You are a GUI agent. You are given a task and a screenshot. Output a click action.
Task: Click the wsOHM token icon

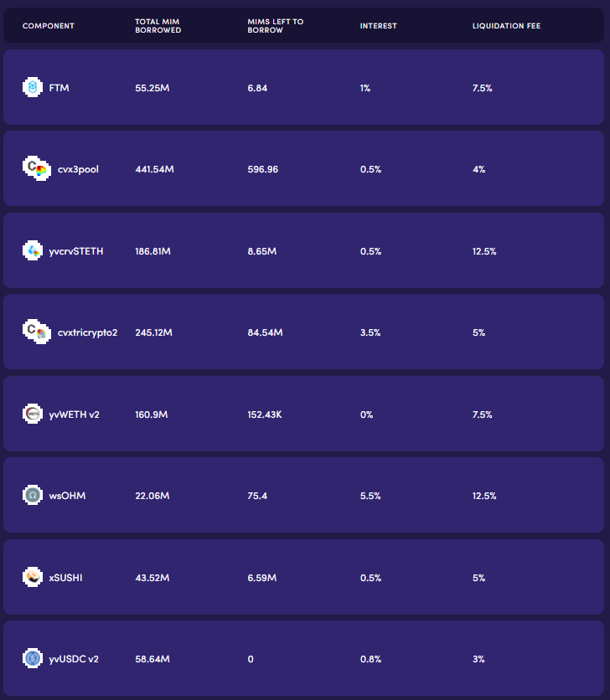tap(32, 496)
